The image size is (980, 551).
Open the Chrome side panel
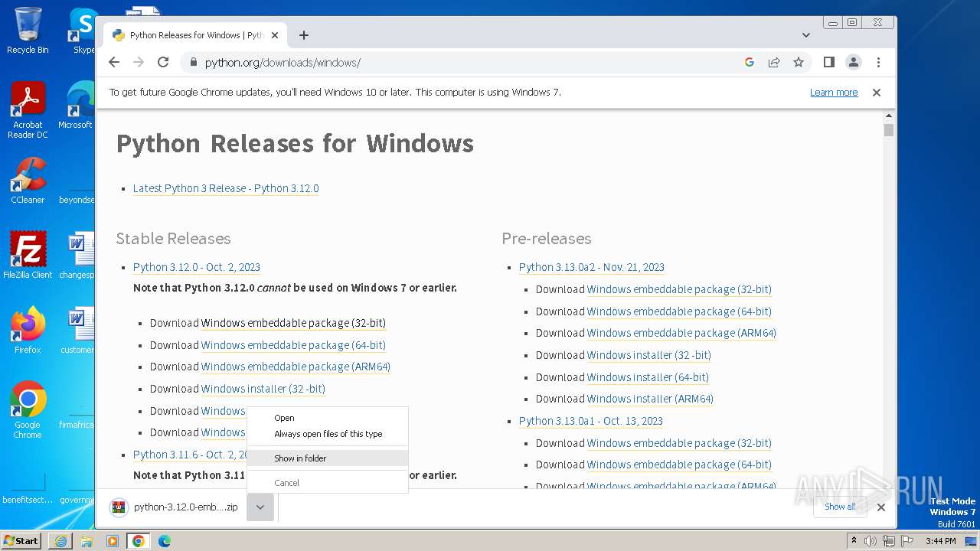click(x=828, y=62)
